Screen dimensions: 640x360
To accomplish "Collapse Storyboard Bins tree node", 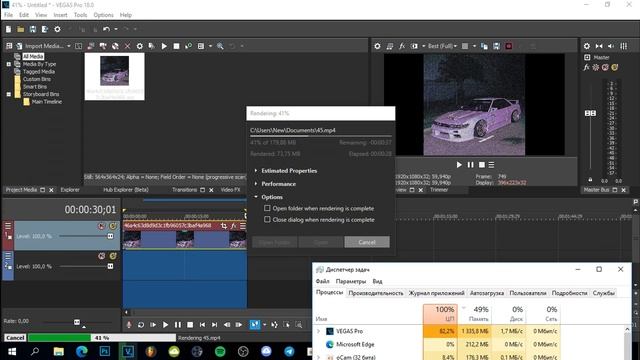I will click(x=9, y=94).
